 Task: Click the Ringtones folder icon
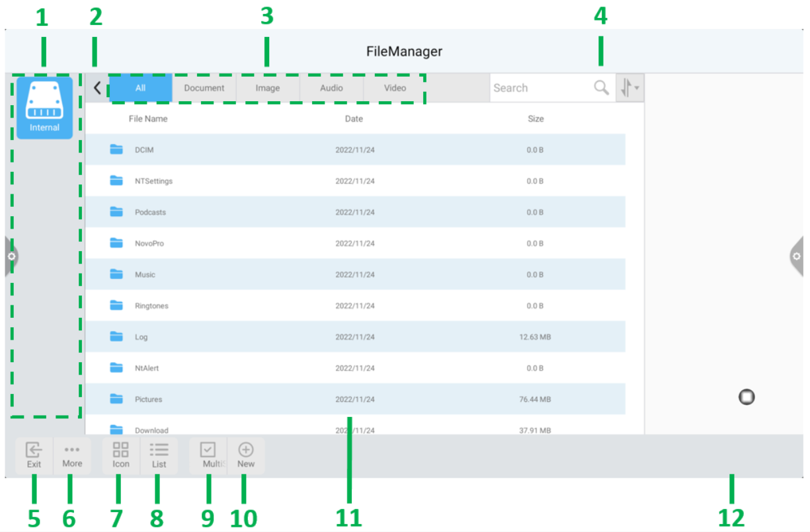116,305
